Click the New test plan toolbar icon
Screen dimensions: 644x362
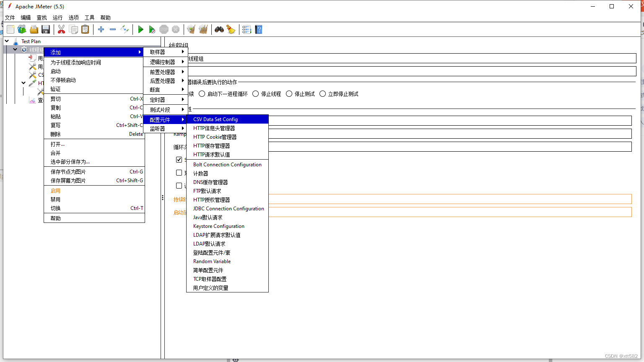click(10, 29)
